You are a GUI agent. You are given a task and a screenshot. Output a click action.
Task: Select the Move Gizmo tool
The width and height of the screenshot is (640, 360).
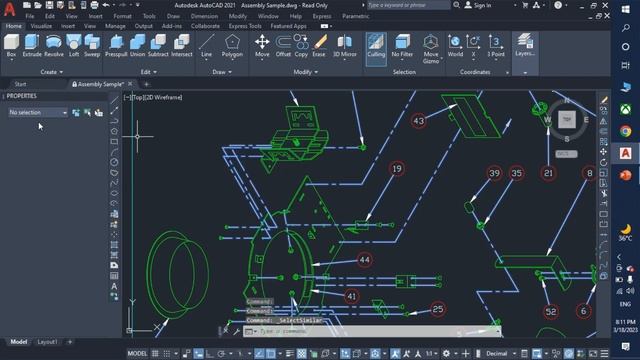pyautogui.click(x=431, y=49)
